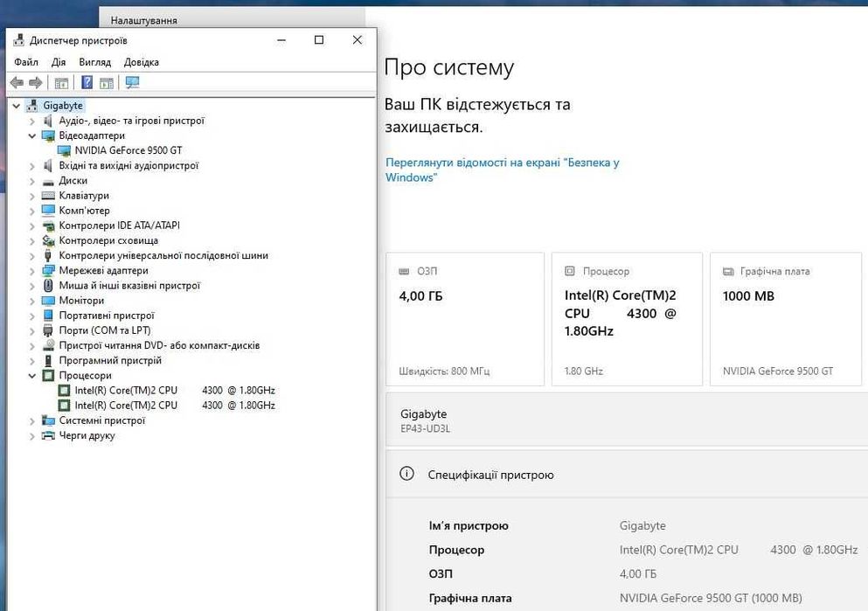Screen dimensions: 868x611
Task: Expand Вхідні та вихідні аудіопристрої branch
Action: point(32,166)
